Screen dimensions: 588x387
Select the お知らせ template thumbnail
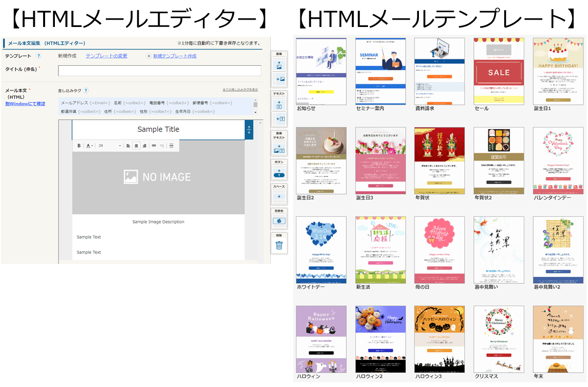point(321,71)
